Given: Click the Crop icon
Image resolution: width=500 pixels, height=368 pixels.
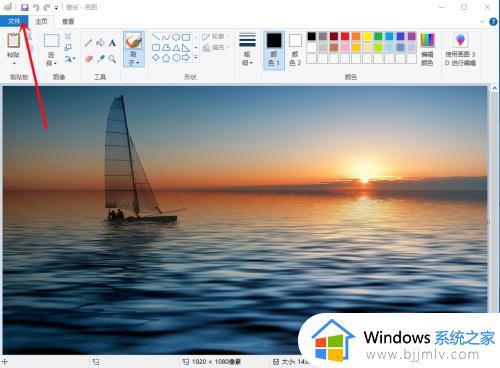Looking at the screenshot, I should click(68, 36).
